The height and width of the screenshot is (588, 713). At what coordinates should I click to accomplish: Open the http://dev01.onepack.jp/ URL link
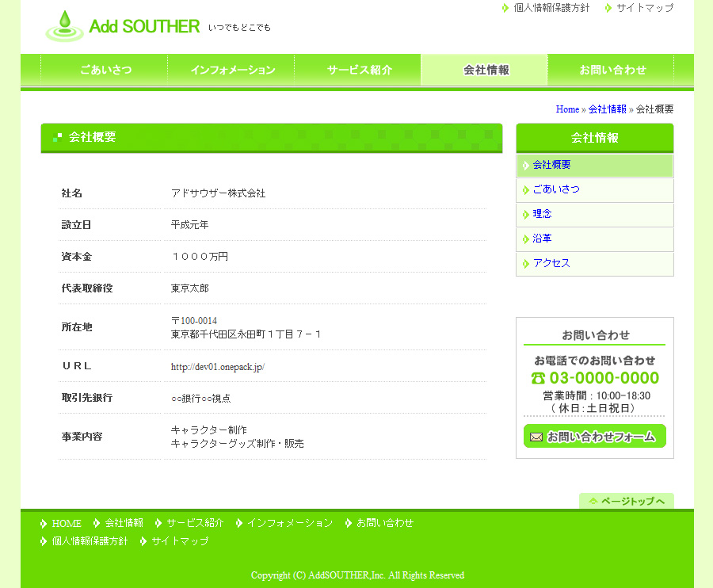pos(217,367)
